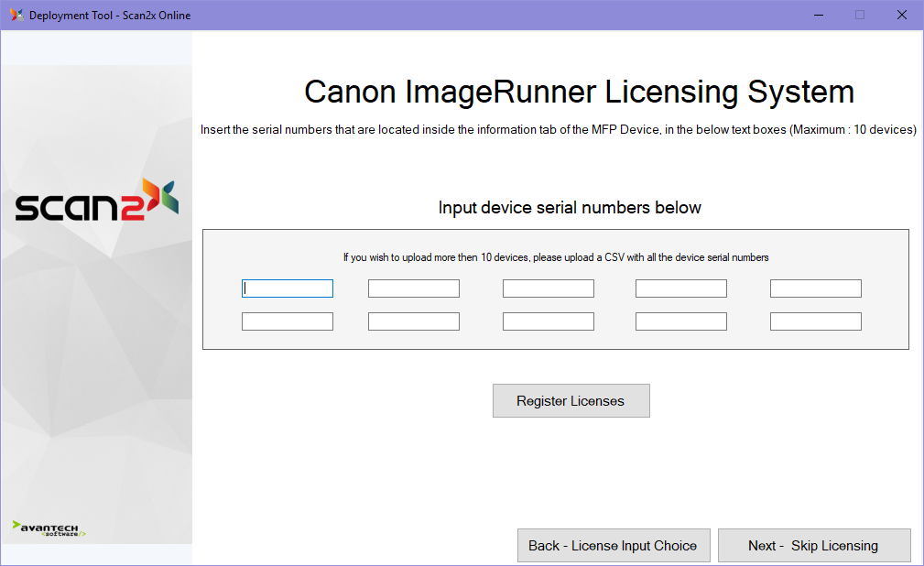
Task: Minimize the Deployment Tool window
Action: click(817, 15)
